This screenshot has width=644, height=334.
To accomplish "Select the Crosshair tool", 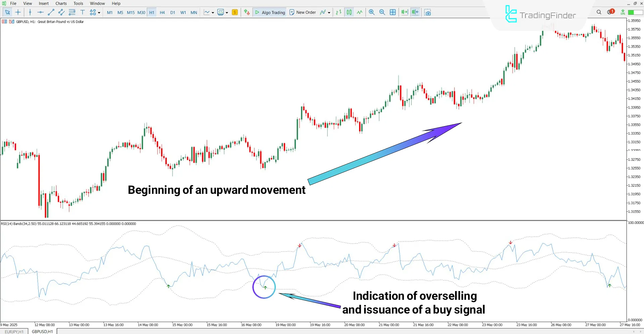I will [x=18, y=12].
